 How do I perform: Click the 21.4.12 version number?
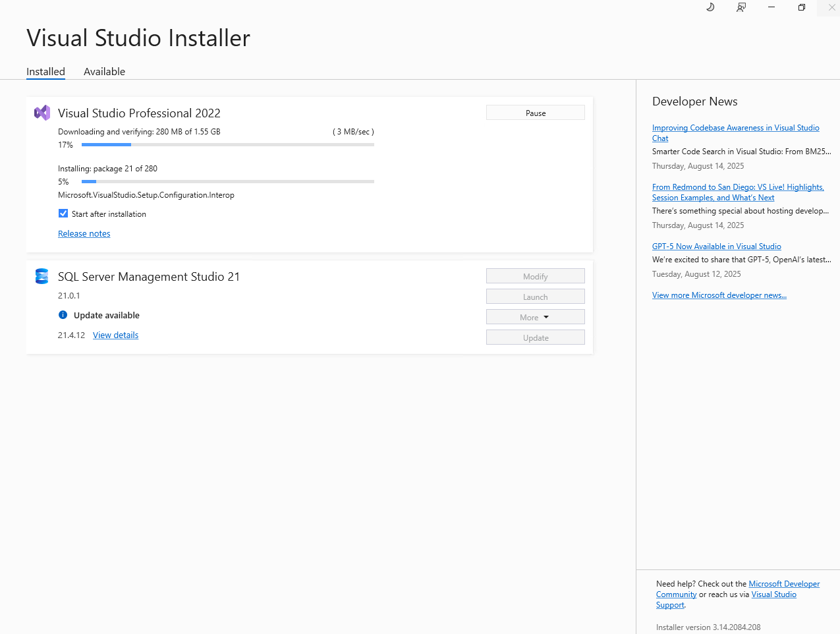(x=71, y=335)
